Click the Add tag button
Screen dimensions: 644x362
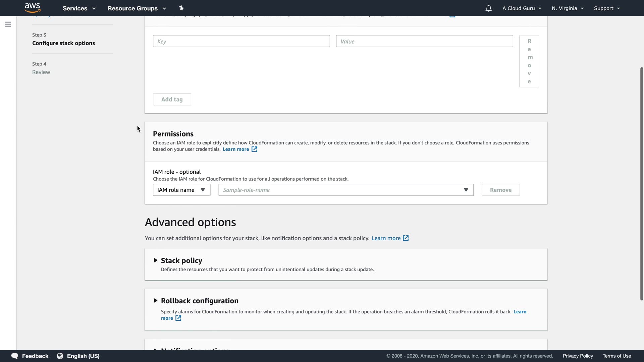[x=172, y=100]
